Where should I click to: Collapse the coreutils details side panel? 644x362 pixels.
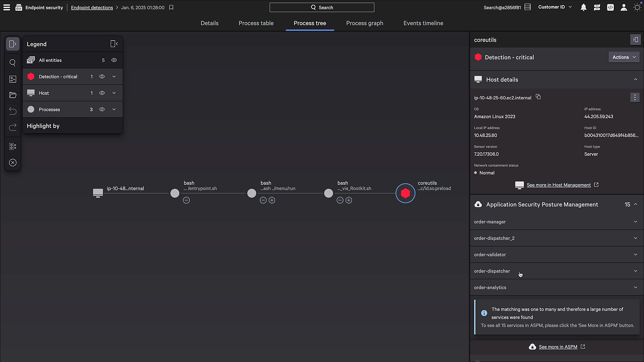[x=636, y=40]
